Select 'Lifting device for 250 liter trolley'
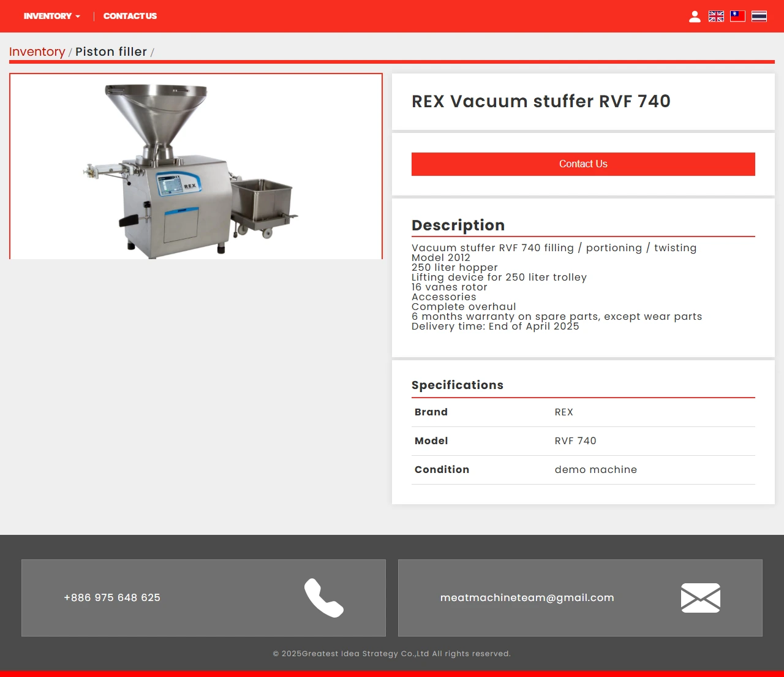784x677 pixels. [x=499, y=278]
